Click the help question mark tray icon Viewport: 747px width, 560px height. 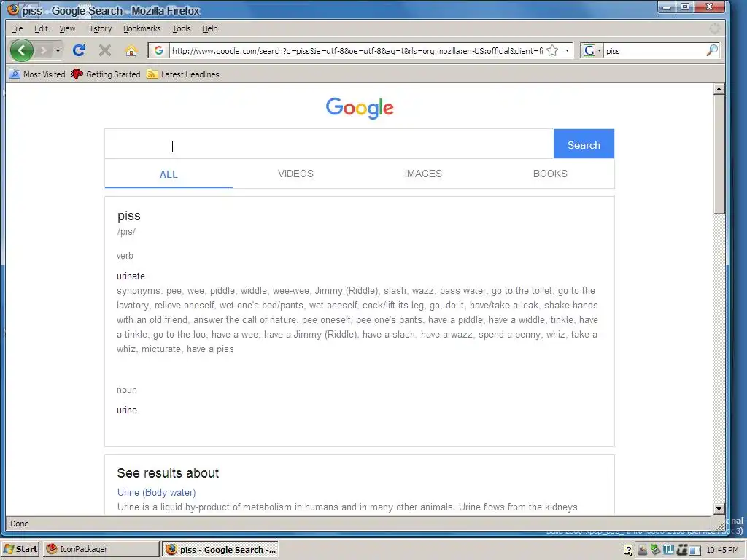tap(628, 550)
